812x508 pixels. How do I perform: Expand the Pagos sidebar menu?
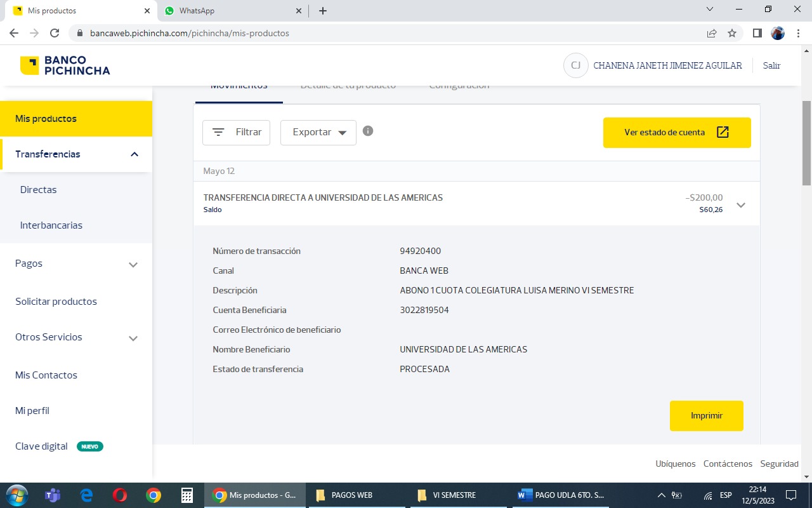[x=133, y=264]
